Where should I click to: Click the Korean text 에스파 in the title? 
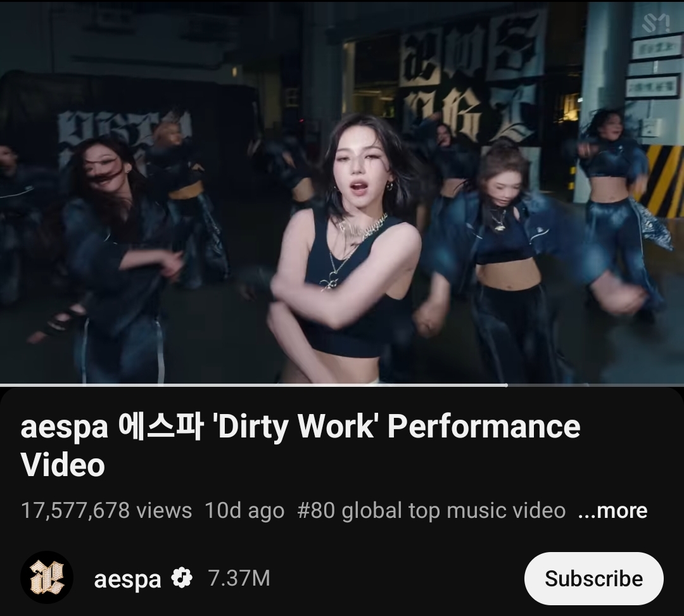point(160,427)
